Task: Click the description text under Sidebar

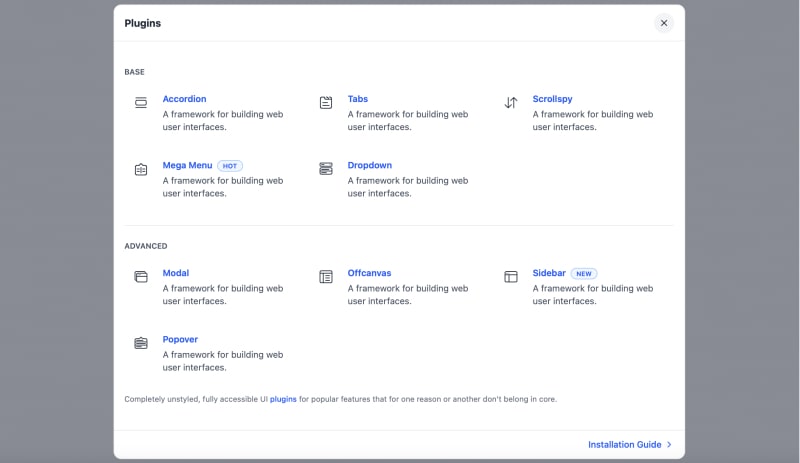Action: pos(593,295)
